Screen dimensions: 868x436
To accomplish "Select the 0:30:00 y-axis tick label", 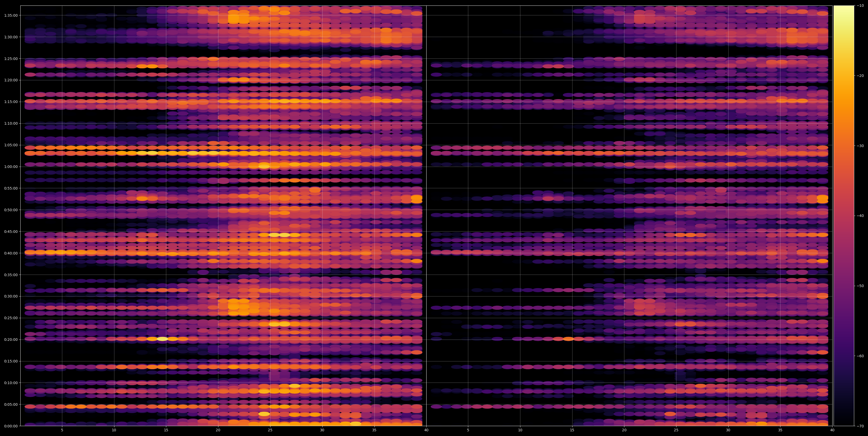I will coord(11,296).
